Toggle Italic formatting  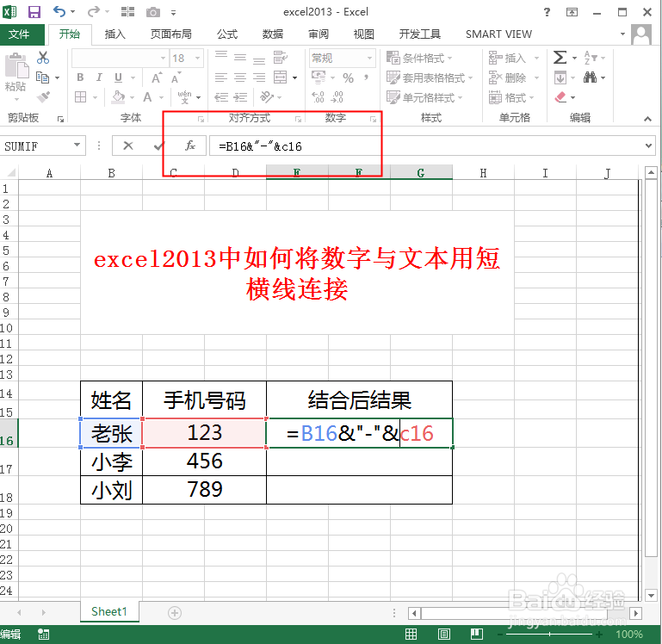pyautogui.click(x=99, y=77)
